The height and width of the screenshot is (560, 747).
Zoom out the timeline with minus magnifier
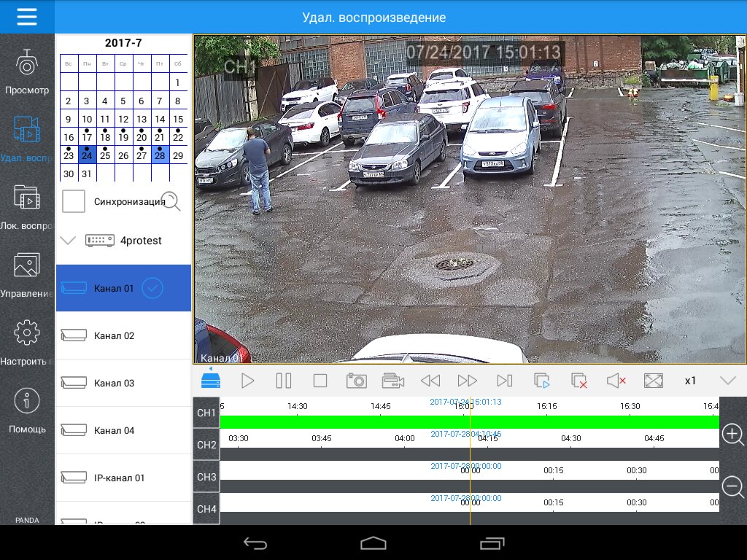tap(732, 488)
